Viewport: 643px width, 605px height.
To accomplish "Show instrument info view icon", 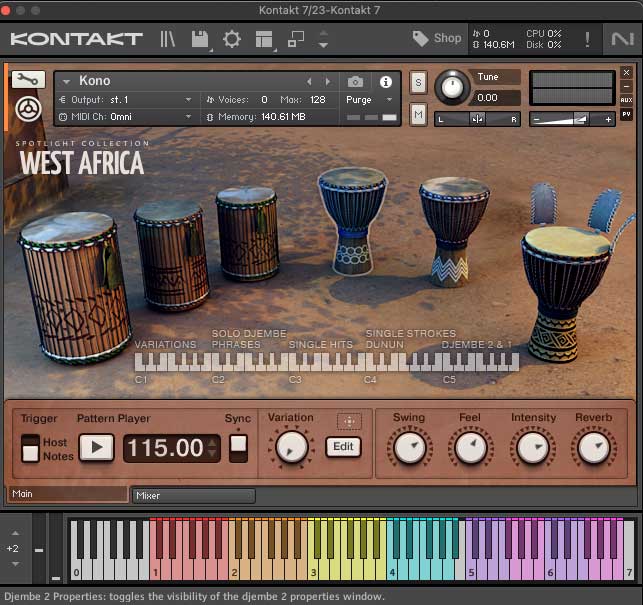I will click(385, 82).
